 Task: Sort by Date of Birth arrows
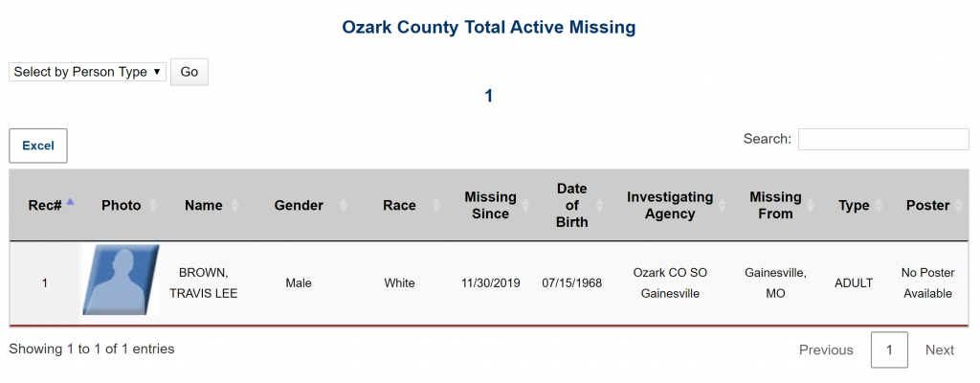pyautogui.click(x=599, y=206)
